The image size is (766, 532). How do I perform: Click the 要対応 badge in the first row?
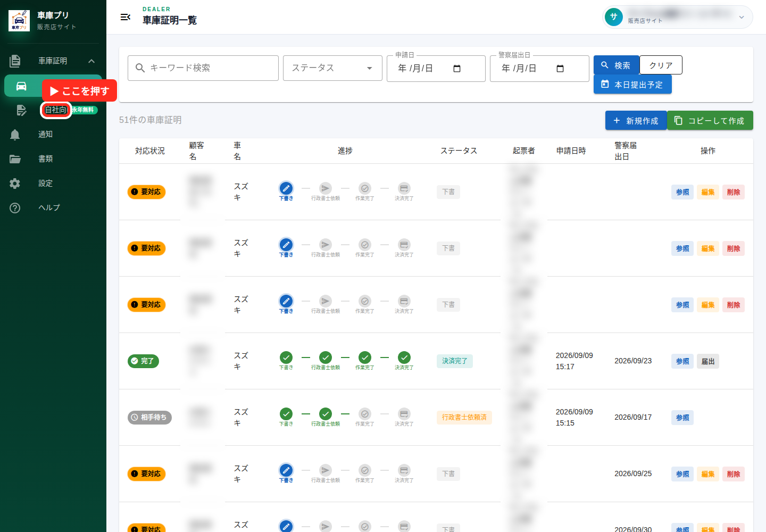147,192
